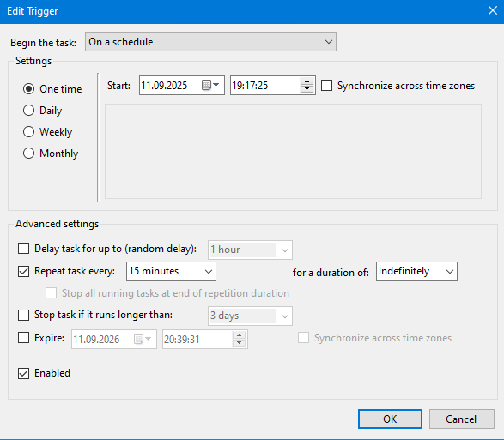
Task: Select the One time radio button
Action: point(28,89)
